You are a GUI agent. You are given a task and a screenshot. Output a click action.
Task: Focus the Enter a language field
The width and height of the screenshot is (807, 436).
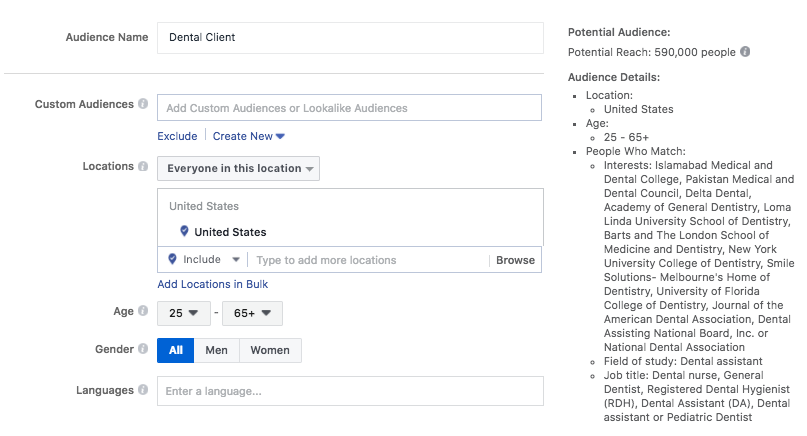350,391
